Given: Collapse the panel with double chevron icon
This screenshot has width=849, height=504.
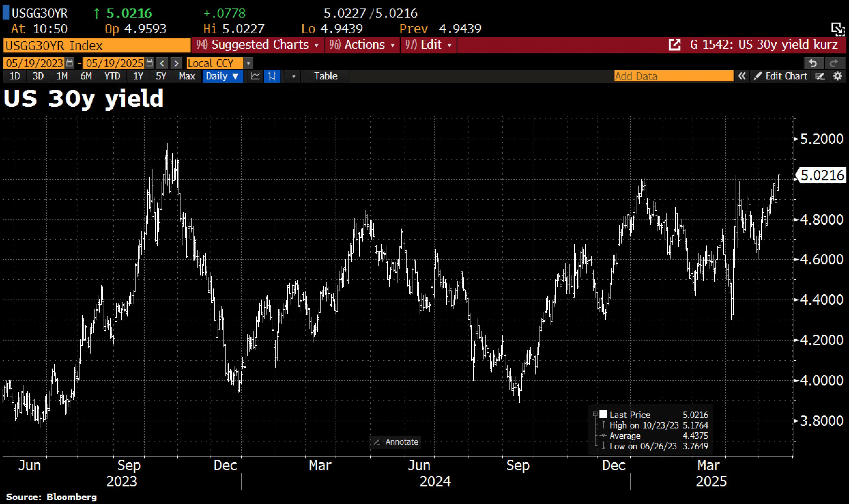Looking at the screenshot, I should [741, 76].
